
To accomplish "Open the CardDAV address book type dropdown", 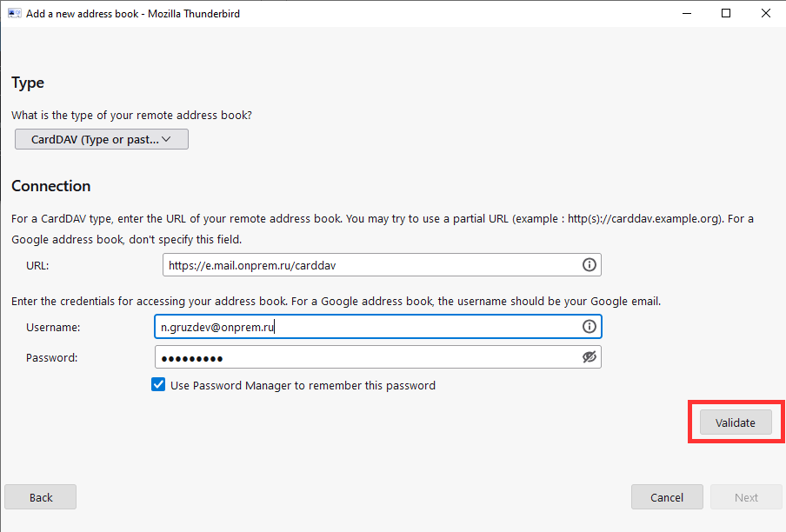I will 102,139.
